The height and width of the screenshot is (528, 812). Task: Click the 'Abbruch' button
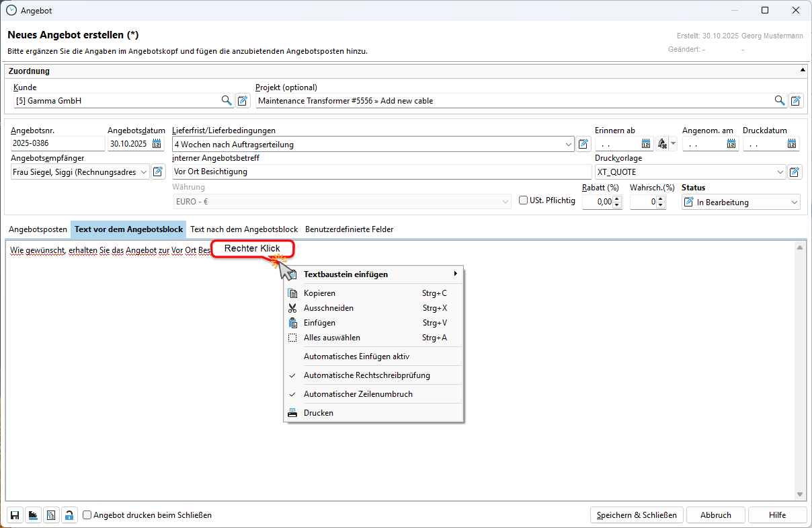pos(715,515)
